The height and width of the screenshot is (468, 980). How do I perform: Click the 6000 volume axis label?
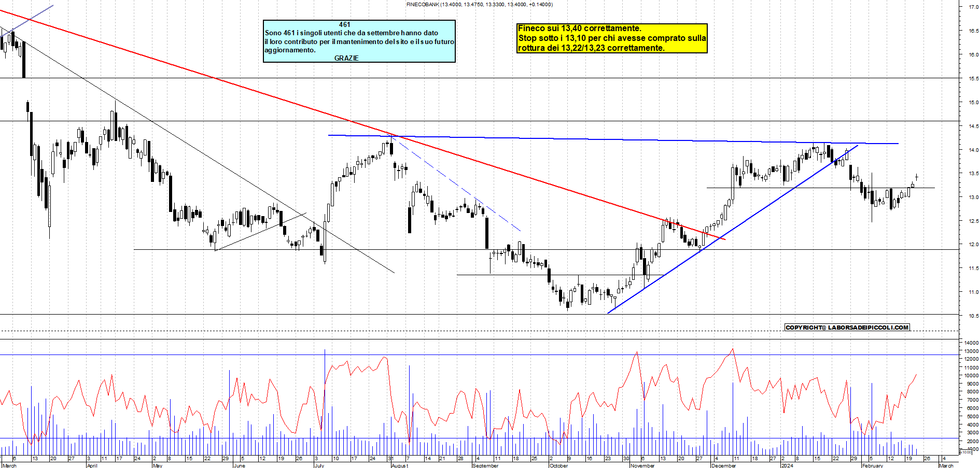tap(972, 408)
